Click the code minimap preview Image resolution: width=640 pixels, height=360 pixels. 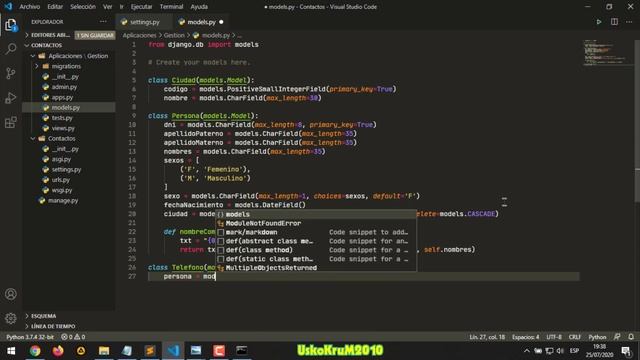coord(606,52)
